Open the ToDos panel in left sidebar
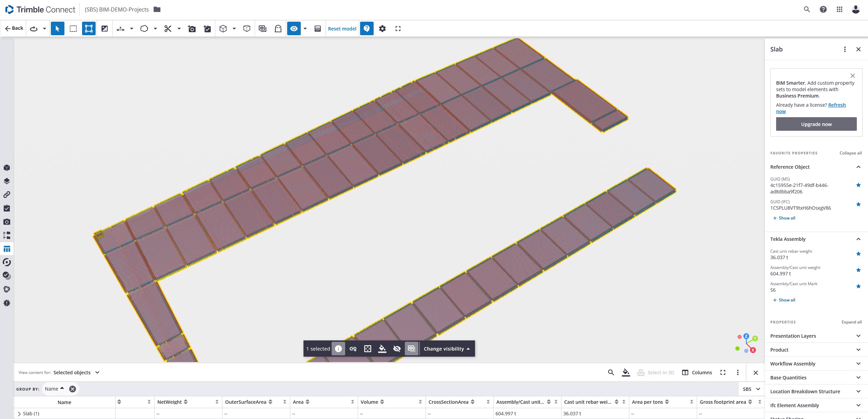The height and width of the screenshot is (419, 868). pos(7,208)
